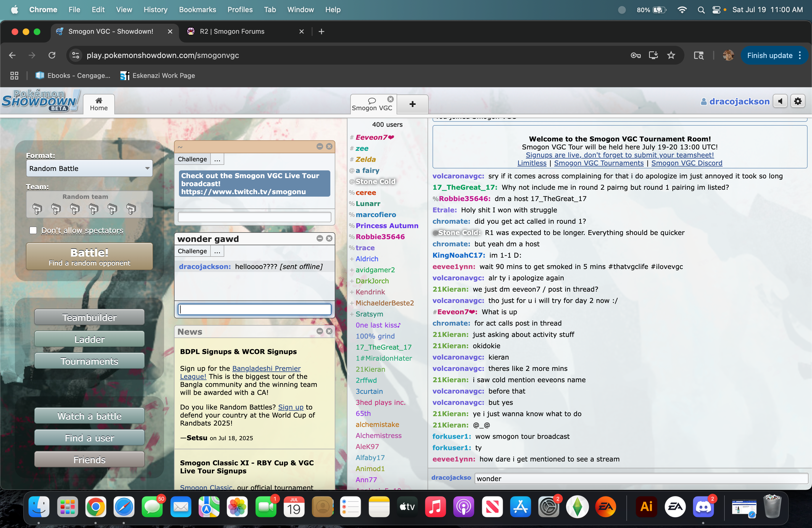Add a new room with plus tab
Image resolution: width=812 pixels, height=528 pixels.
412,104
